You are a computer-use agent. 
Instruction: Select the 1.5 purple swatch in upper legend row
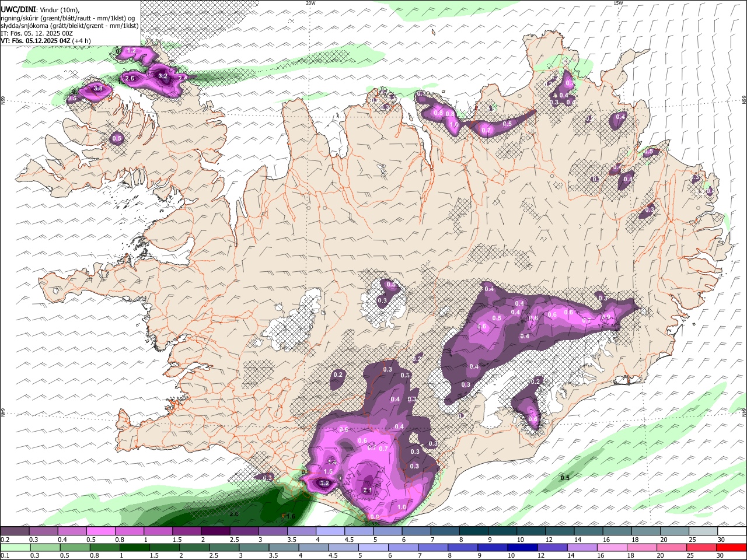coord(187,531)
